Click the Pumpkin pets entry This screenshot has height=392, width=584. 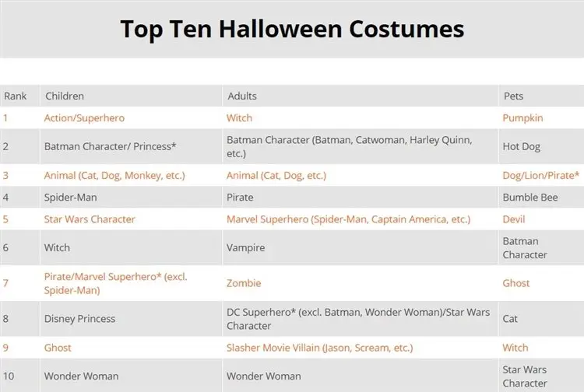pyautogui.click(x=522, y=118)
